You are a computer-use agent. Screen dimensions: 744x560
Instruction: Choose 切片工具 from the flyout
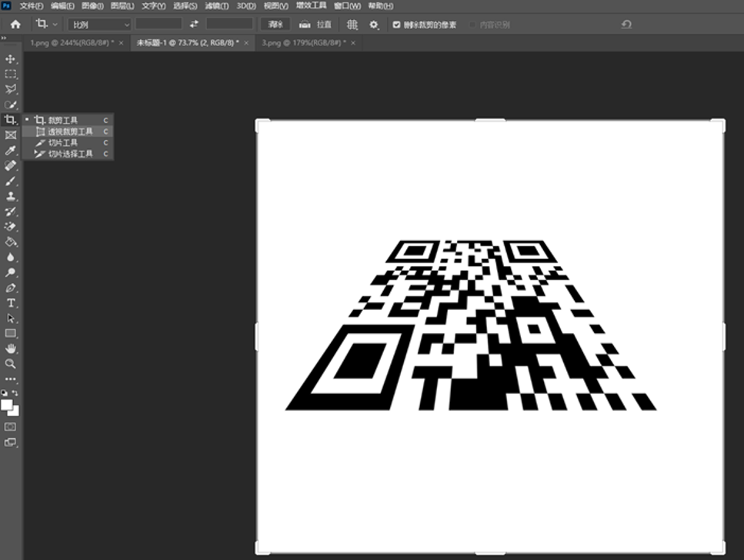point(68,143)
